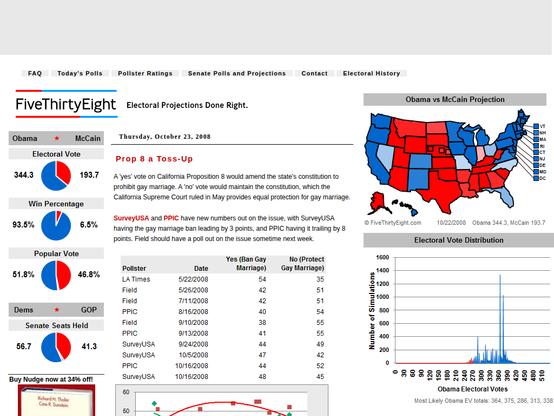The image size is (554, 416).
Task: Click the date 9/24/2008 in the table
Action: (x=193, y=344)
